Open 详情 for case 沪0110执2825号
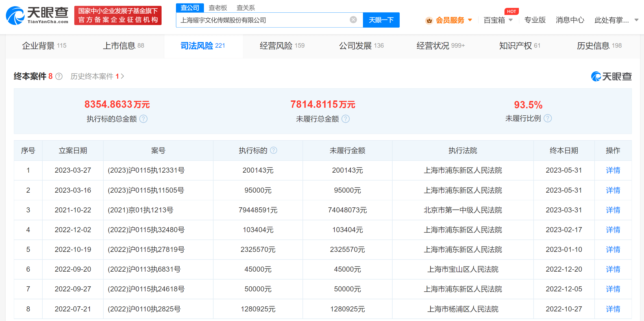The height and width of the screenshot is (321, 644). coord(613,309)
